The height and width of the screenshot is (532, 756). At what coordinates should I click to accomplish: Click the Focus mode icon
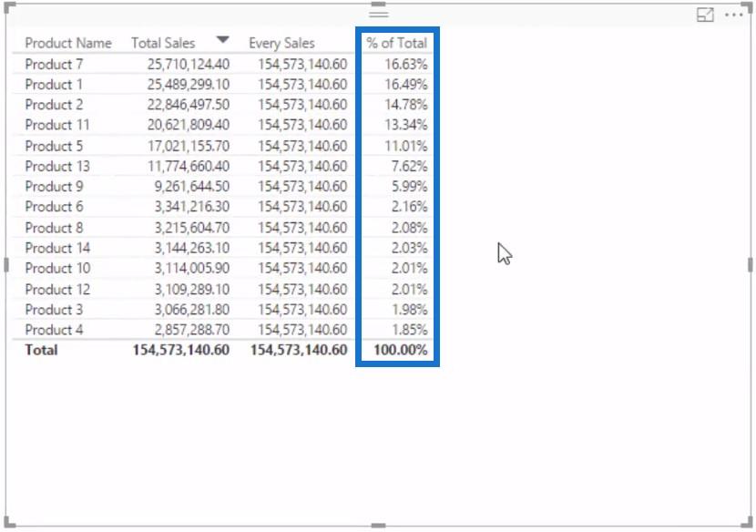(705, 15)
